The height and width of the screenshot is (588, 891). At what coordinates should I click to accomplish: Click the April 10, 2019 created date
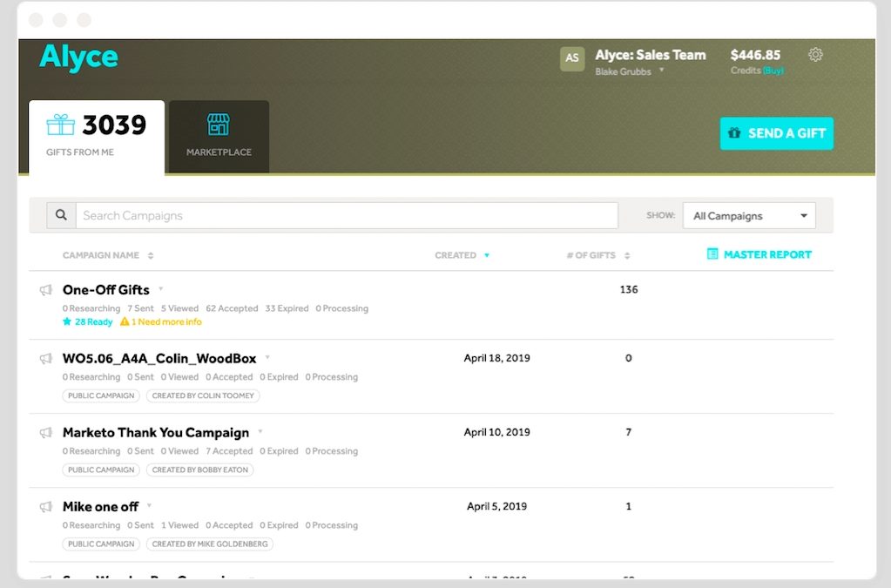click(x=496, y=432)
